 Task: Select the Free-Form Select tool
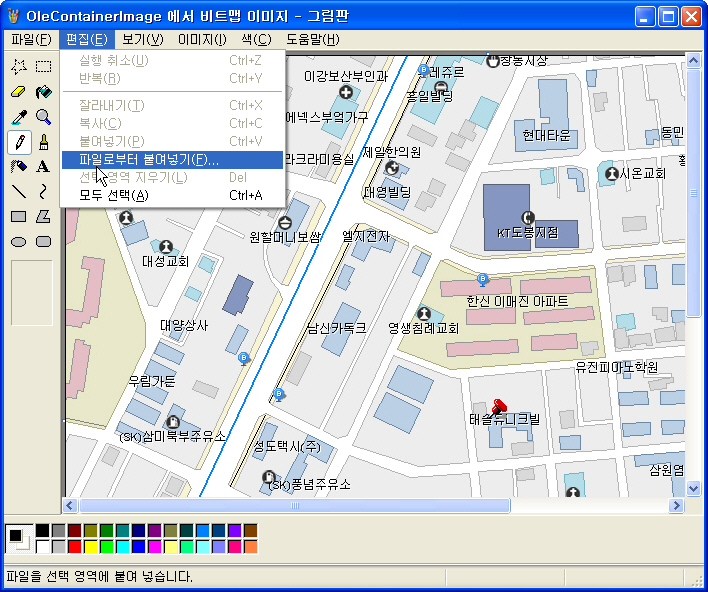point(19,67)
